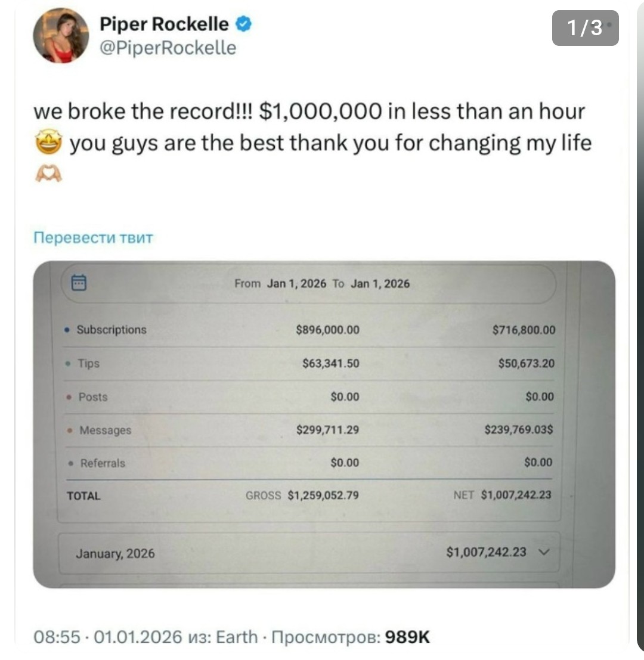Image resolution: width=644 pixels, height=660 pixels.
Task: Click the heart hands emoji
Action: [48, 175]
